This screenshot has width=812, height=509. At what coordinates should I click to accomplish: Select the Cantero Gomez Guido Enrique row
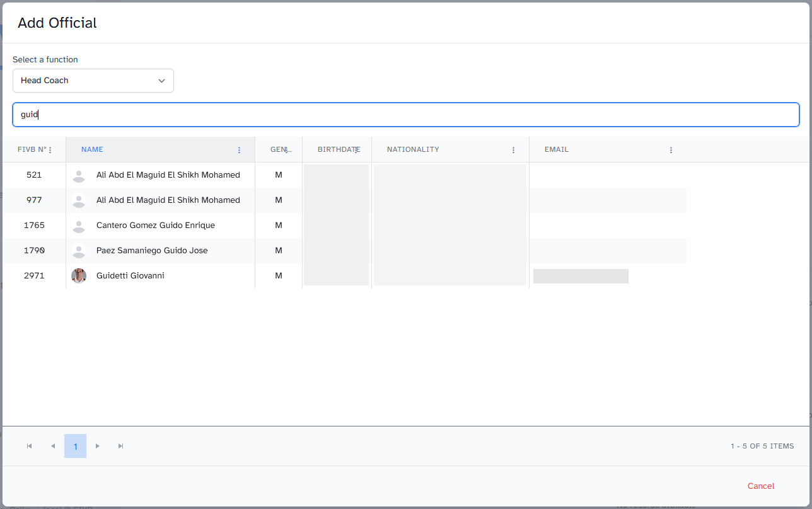pyautogui.click(x=155, y=226)
